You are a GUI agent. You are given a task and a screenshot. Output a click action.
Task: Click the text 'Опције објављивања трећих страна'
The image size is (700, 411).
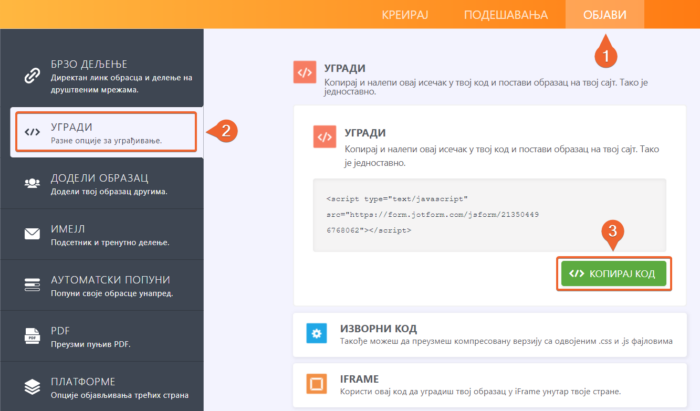click(119, 395)
